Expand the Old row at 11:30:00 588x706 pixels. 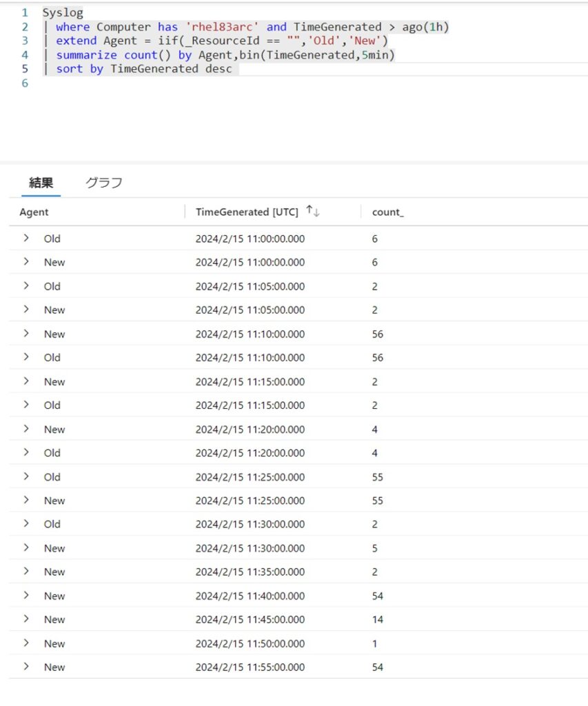coord(26,524)
